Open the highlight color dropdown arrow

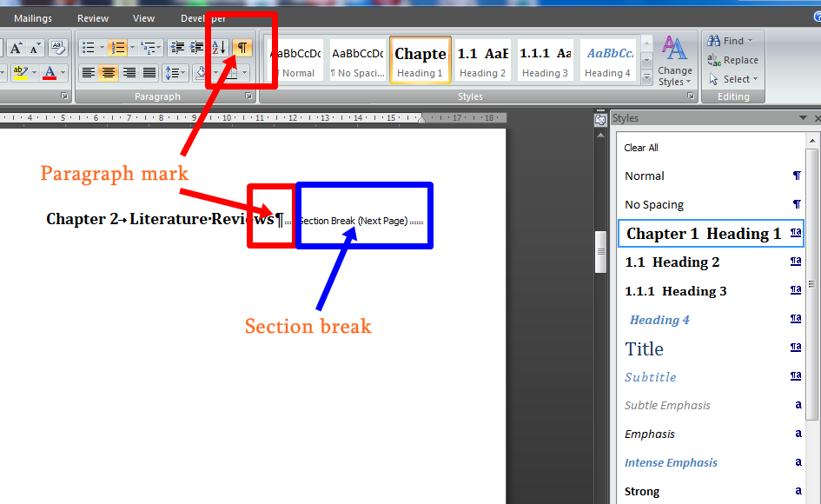(34, 72)
